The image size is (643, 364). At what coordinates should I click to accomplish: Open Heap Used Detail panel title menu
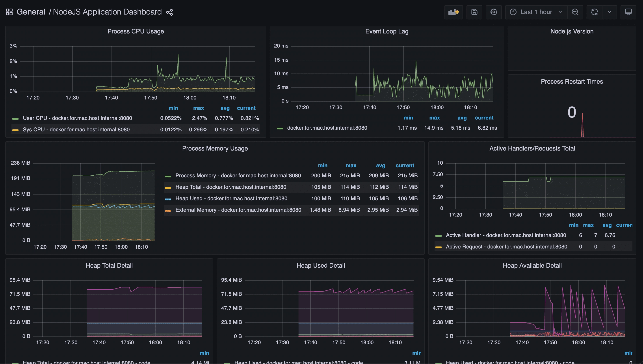click(321, 265)
